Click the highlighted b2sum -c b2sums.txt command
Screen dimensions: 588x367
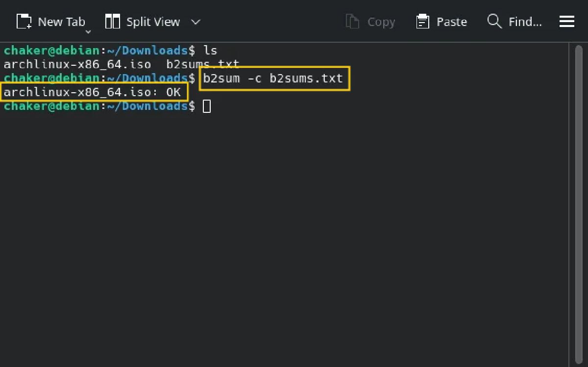coord(273,79)
